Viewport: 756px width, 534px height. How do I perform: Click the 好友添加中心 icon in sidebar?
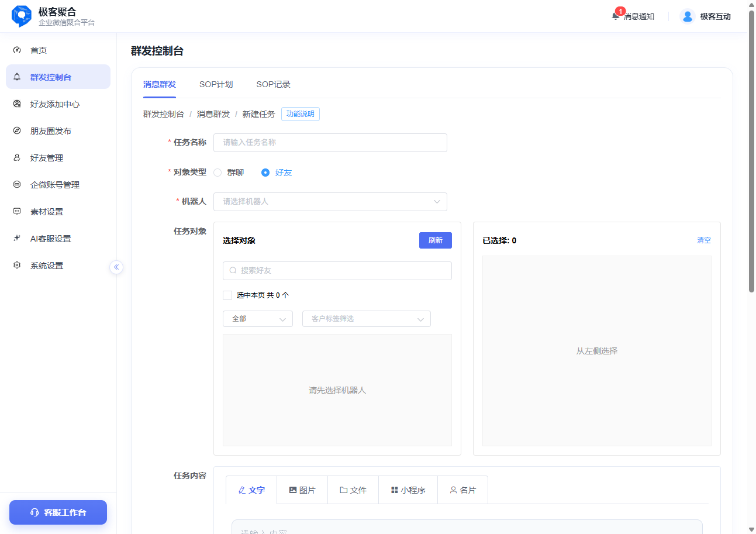[x=17, y=104]
